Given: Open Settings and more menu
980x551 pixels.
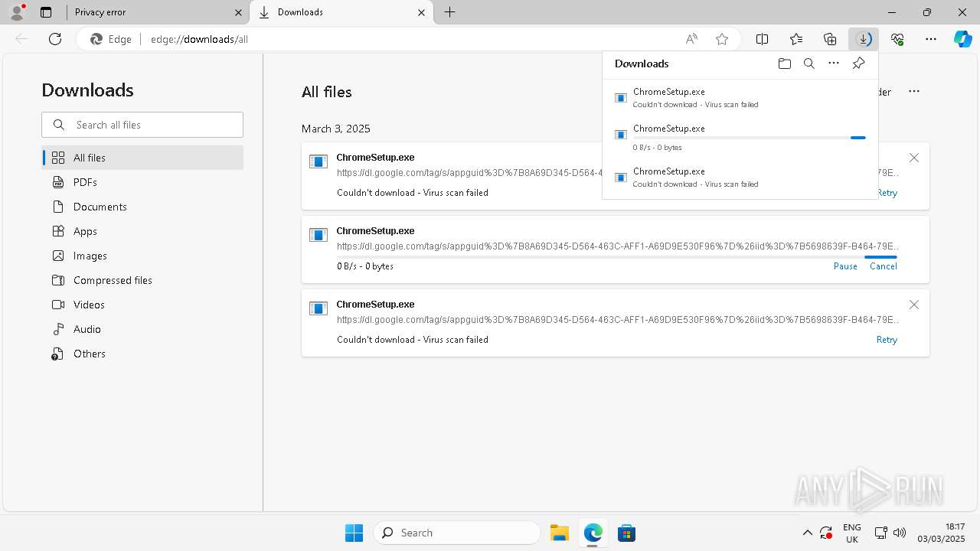Looking at the screenshot, I should pos(931,39).
